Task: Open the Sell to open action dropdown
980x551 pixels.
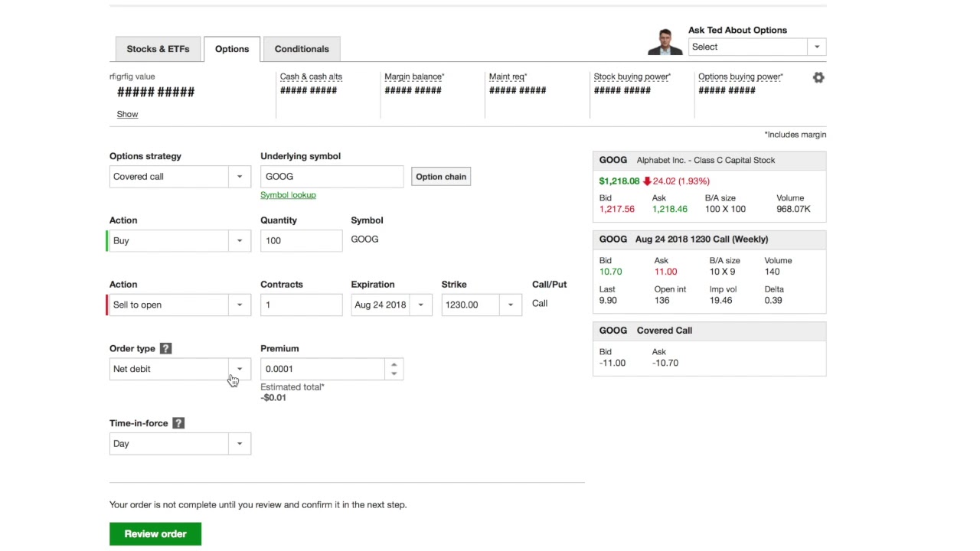Action: coord(239,305)
